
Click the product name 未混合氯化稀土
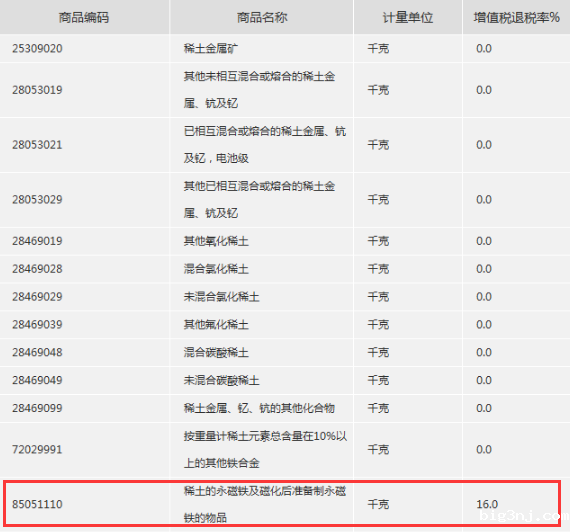221,296
